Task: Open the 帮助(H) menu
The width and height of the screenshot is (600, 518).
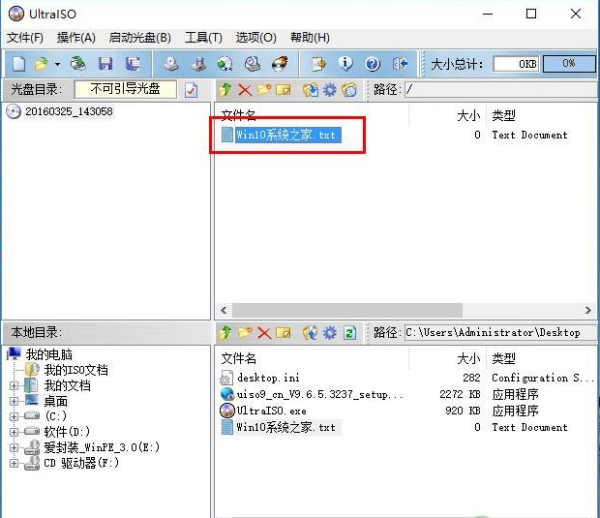Action: click(x=310, y=37)
